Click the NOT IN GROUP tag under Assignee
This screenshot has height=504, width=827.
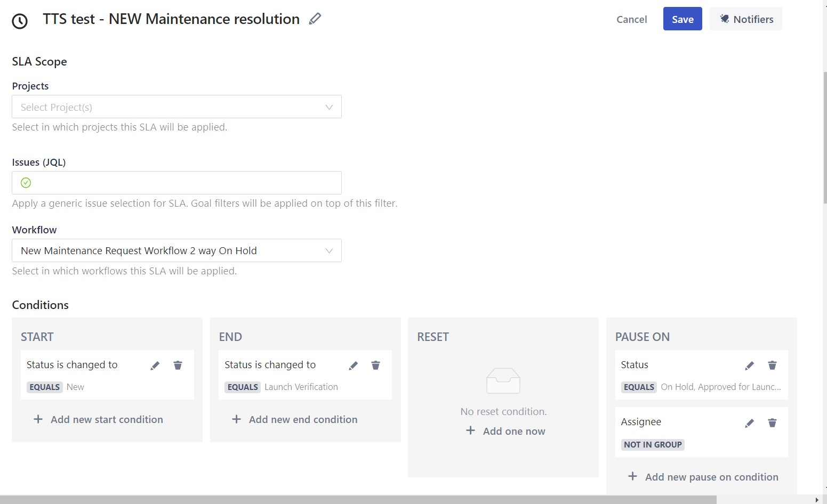point(653,445)
